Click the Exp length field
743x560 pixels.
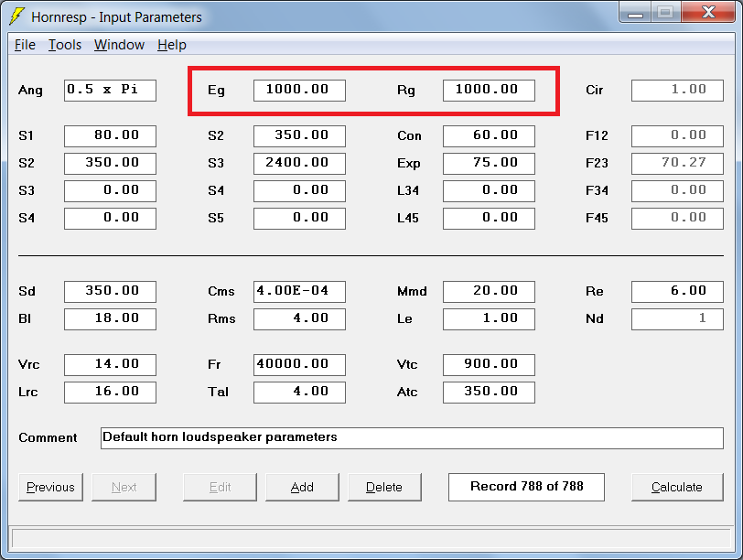pyautogui.click(x=489, y=164)
